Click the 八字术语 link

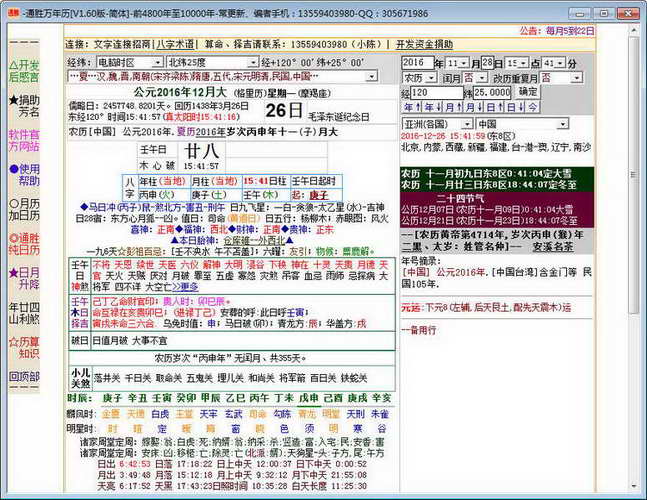pyautogui.click(x=175, y=44)
